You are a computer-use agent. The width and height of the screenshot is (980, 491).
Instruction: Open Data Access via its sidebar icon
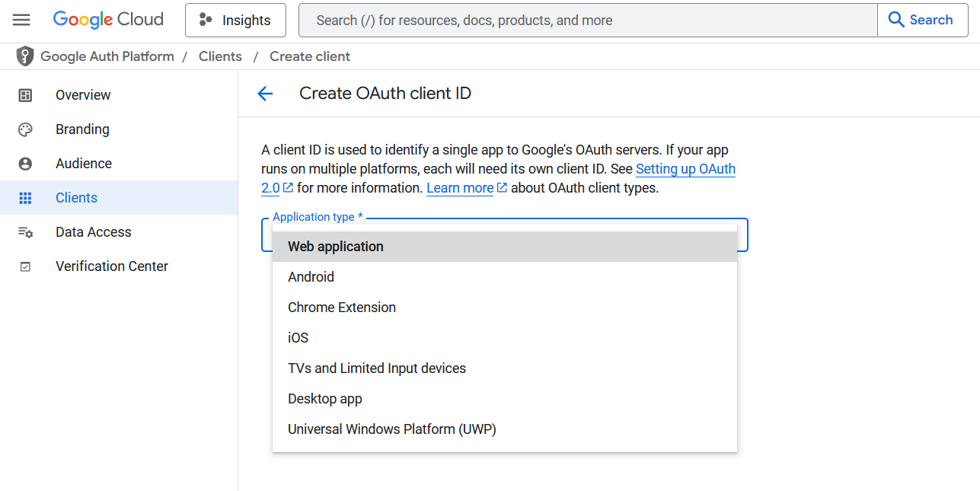pyautogui.click(x=26, y=231)
